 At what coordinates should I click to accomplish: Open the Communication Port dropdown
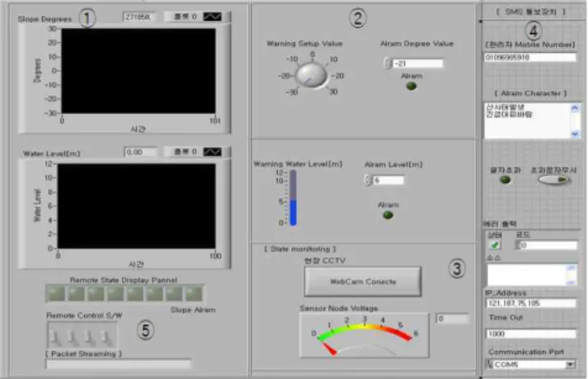tap(570, 364)
